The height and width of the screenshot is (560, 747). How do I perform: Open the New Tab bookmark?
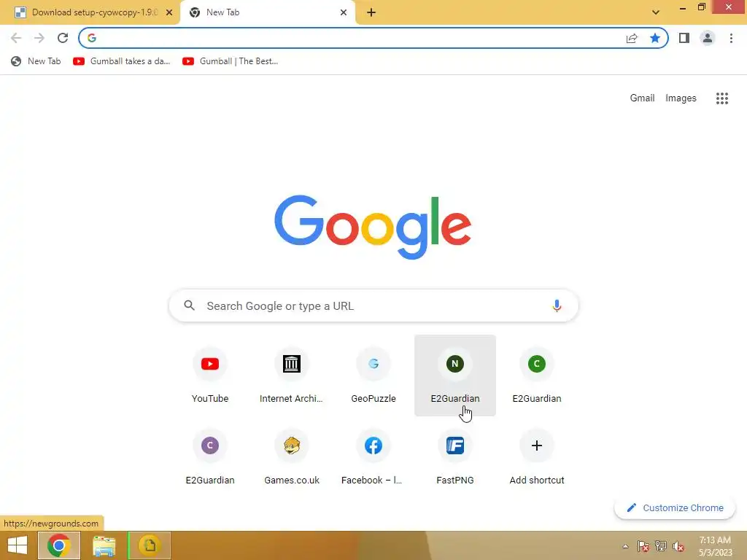[36, 61]
